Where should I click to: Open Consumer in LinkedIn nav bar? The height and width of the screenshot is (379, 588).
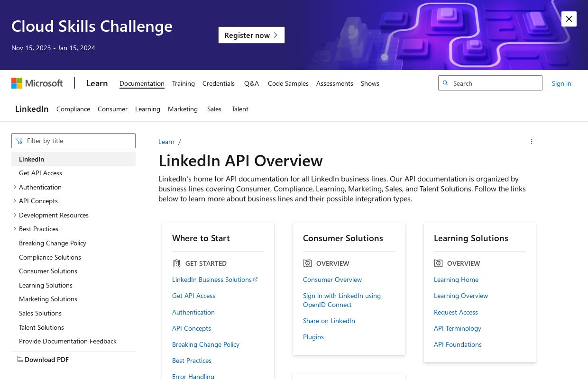coord(112,109)
